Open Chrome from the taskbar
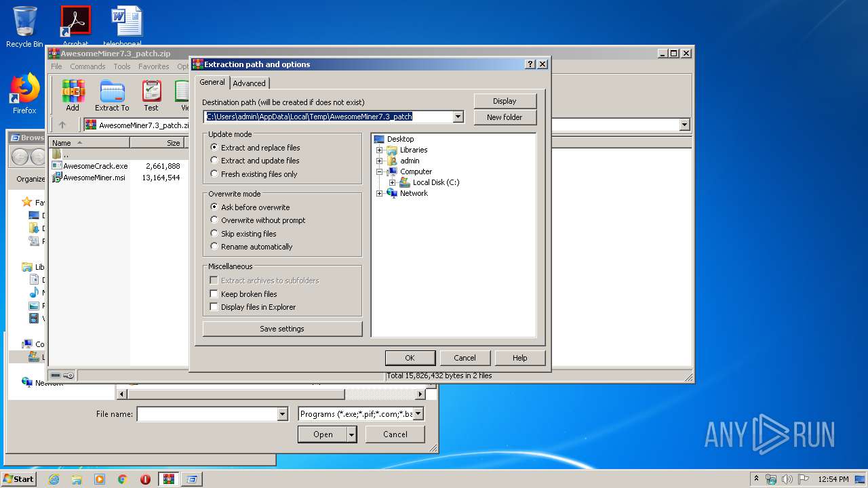Viewport: 868px width, 488px height. point(123,479)
